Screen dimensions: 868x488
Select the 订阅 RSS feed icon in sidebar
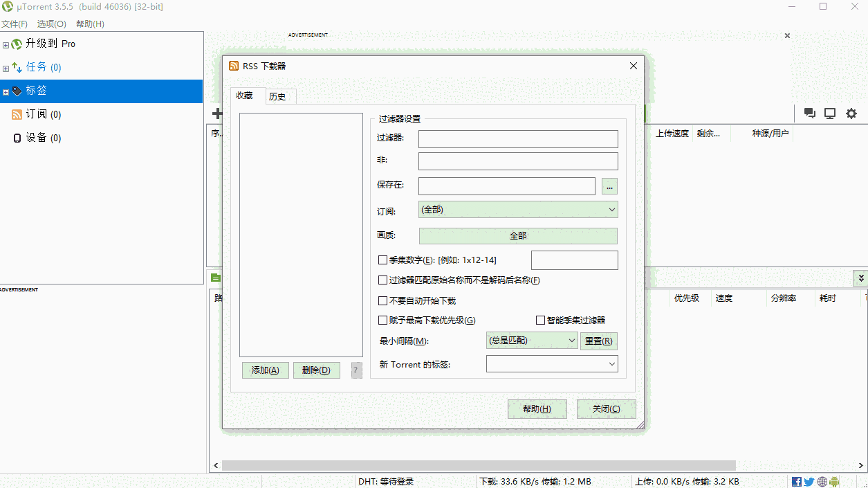coord(17,114)
